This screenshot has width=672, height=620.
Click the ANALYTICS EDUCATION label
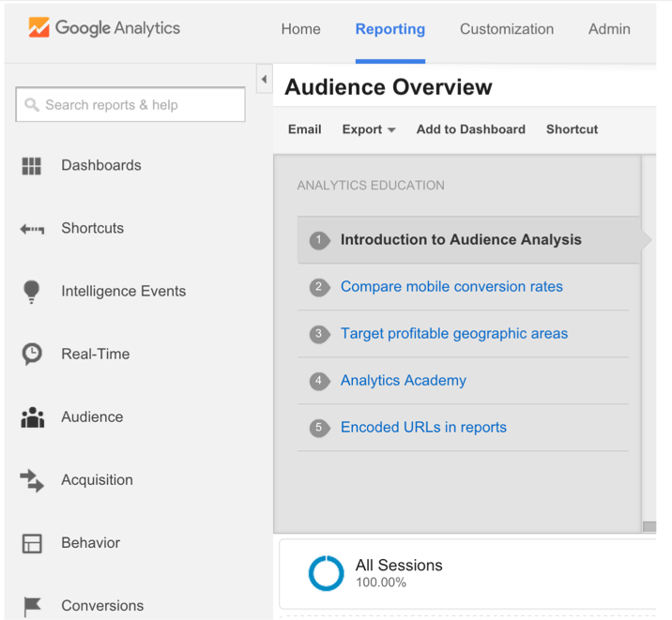pos(371,186)
